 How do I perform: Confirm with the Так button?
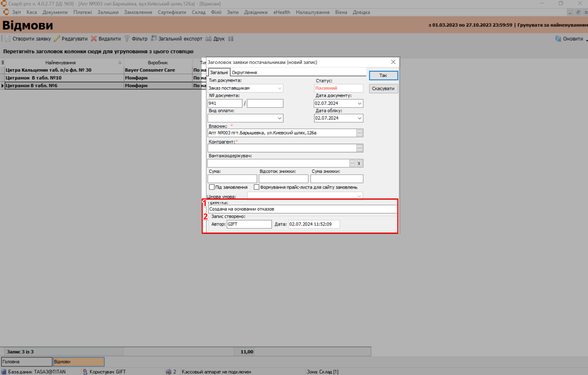tap(383, 76)
